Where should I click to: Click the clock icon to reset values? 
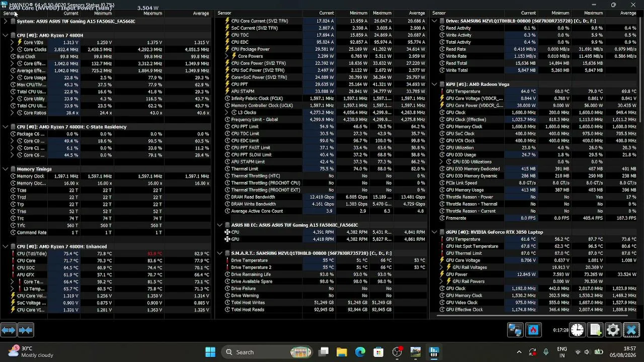[x=577, y=330]
